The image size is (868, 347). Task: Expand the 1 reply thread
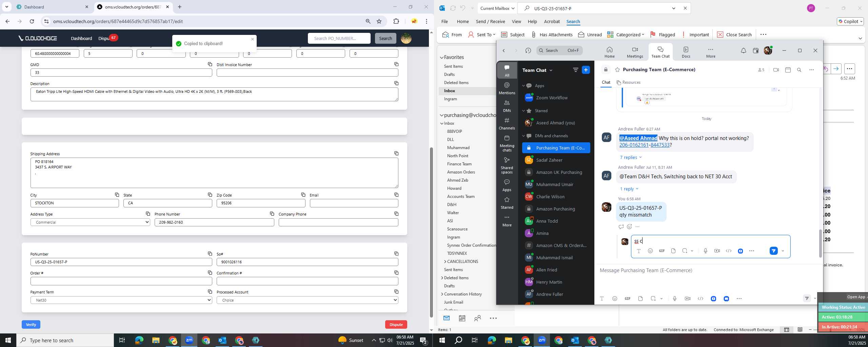[x=629, y=189]
